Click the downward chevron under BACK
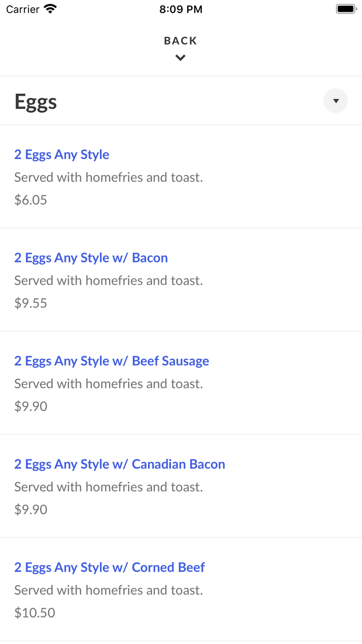Screen dimensions: 362x644 click(x=180, y=58)
